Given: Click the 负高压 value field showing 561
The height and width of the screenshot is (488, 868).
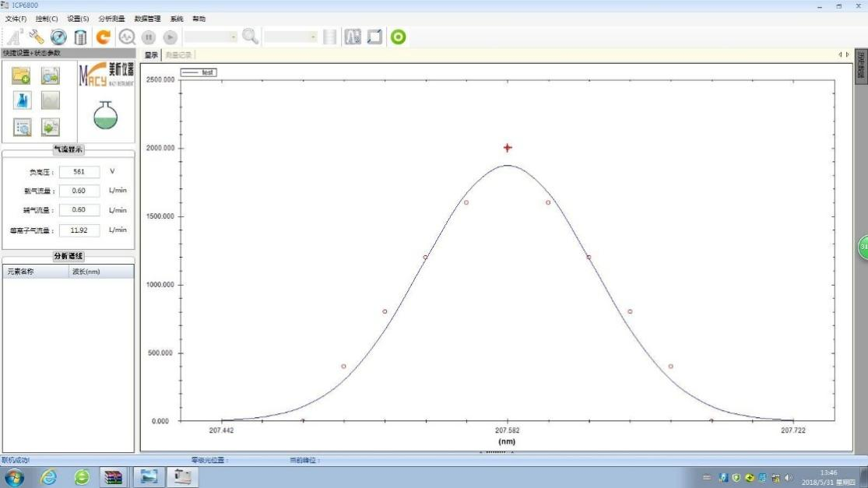Looking at the screenshot, I should (79, 172).
